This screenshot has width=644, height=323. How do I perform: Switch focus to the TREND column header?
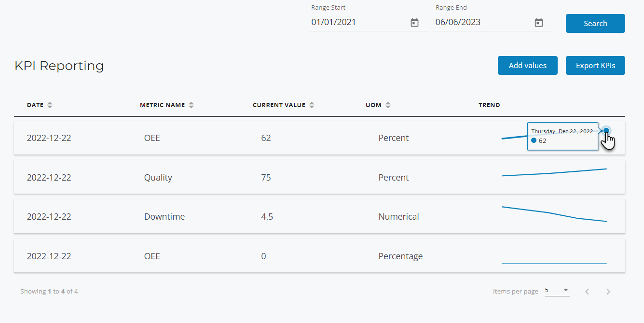pyautogui.click(x=489, y=105)
